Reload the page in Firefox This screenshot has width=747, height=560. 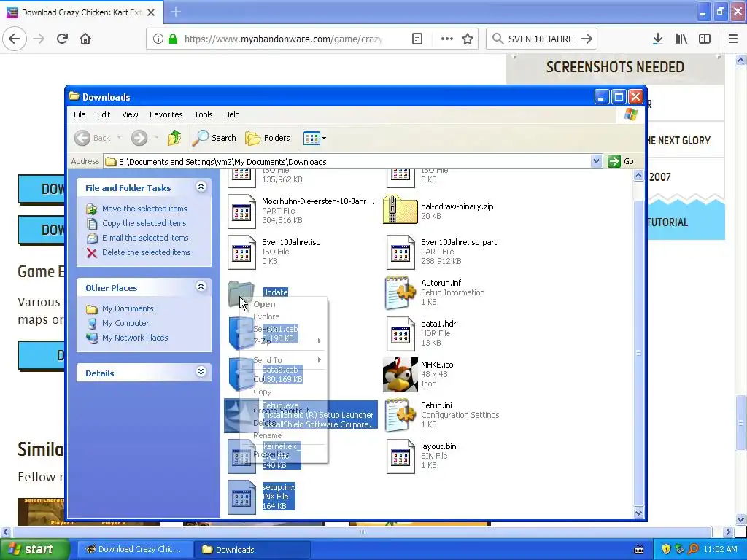coord(62,39)
